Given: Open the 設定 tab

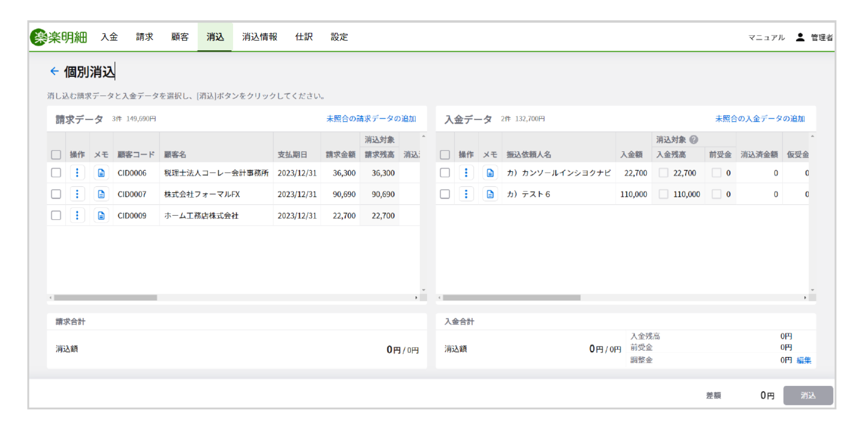Looking at the screenshot, I should click(339, 37).
